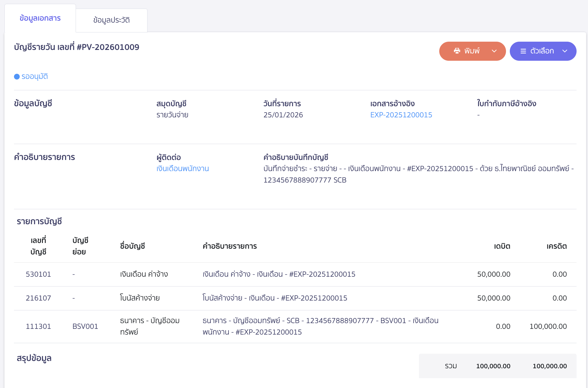The width and height of the screenshot is (588, 388).
Task: Click the 100,000.00 credit amount for ธนาคาร row
Action: (x=548, y=326)
